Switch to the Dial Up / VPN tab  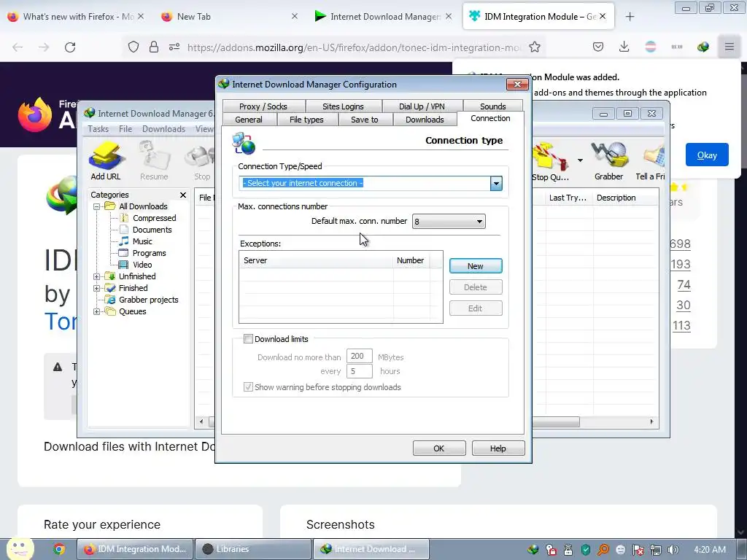point(422,106)
